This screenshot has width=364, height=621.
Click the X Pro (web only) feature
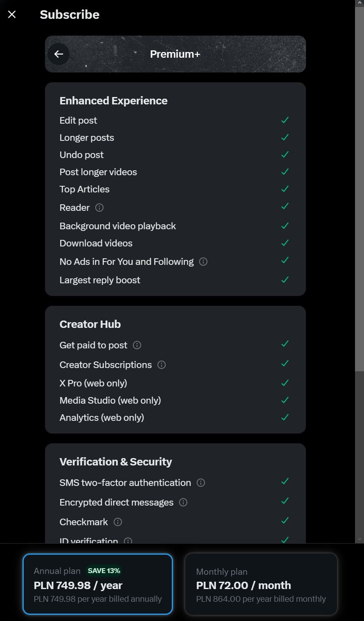[x=93, y=383]
